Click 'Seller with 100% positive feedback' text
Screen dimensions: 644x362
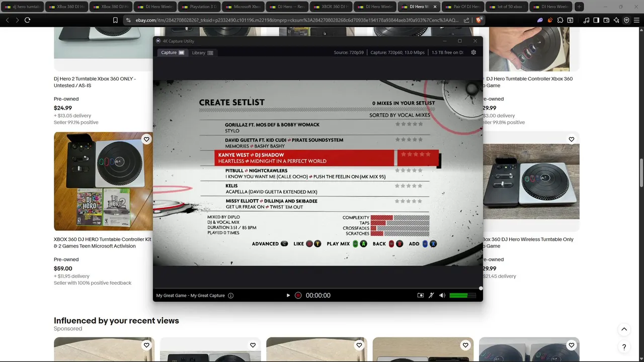tap(93, 283)
